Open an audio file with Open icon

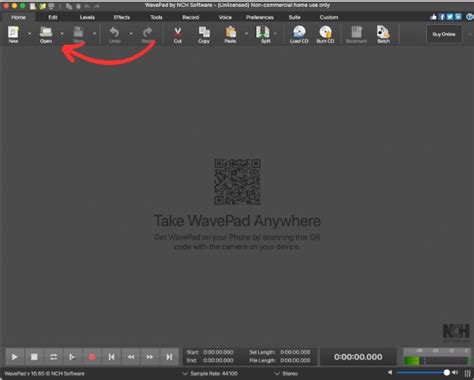click(x=46, y=34)
